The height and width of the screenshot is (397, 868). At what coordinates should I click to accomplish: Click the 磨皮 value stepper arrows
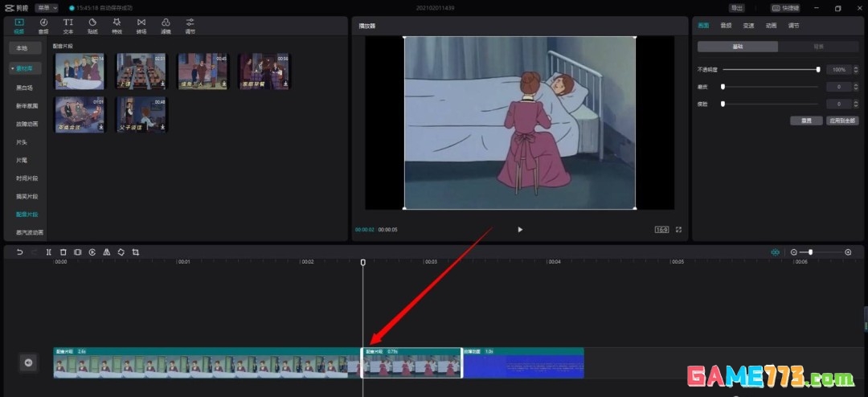point(856,87)
